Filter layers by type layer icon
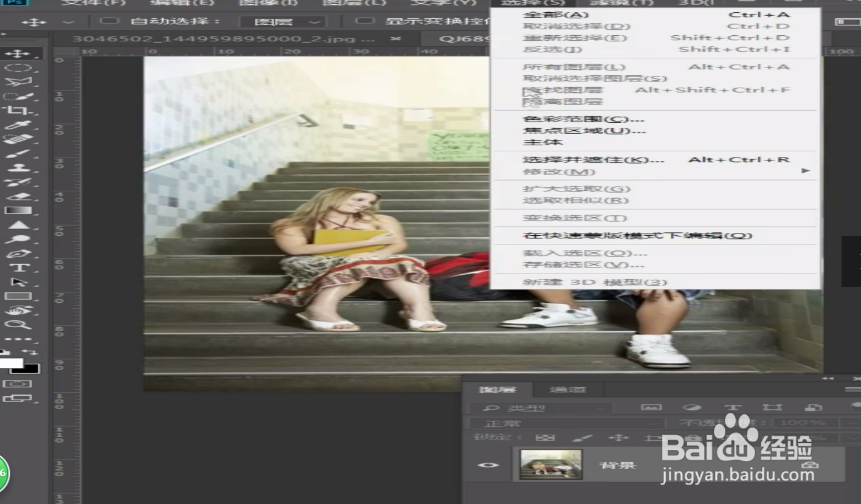Image resolution: width=861 pixels, height=504 pixels. pos(732,407)
